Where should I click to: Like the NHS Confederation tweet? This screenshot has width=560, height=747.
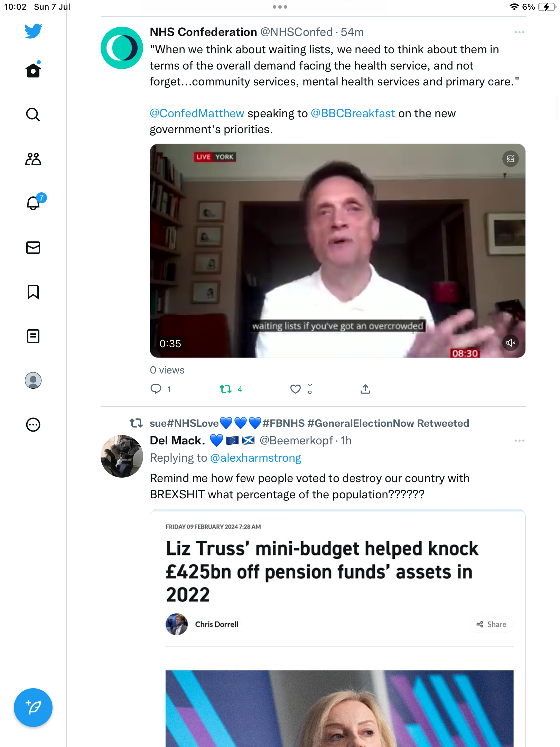click(x=296, y=389)
